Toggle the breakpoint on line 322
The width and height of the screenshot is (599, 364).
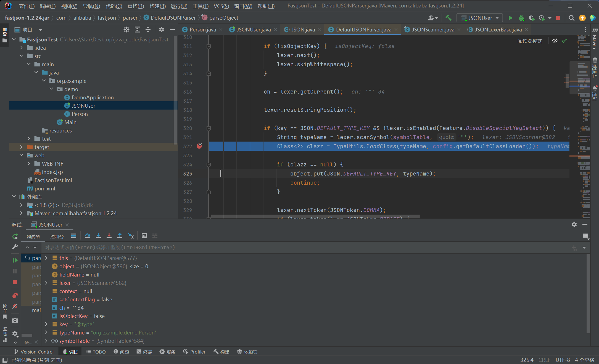click(199, 146)
